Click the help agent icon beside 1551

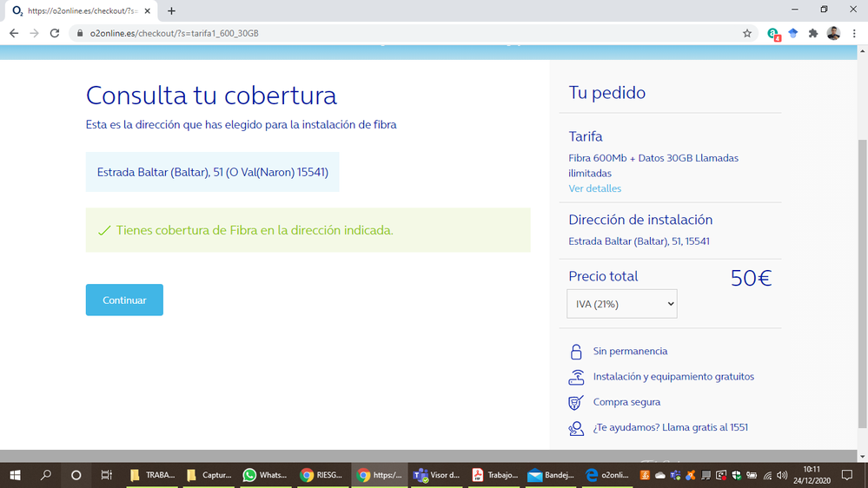[x=576, y=428]
